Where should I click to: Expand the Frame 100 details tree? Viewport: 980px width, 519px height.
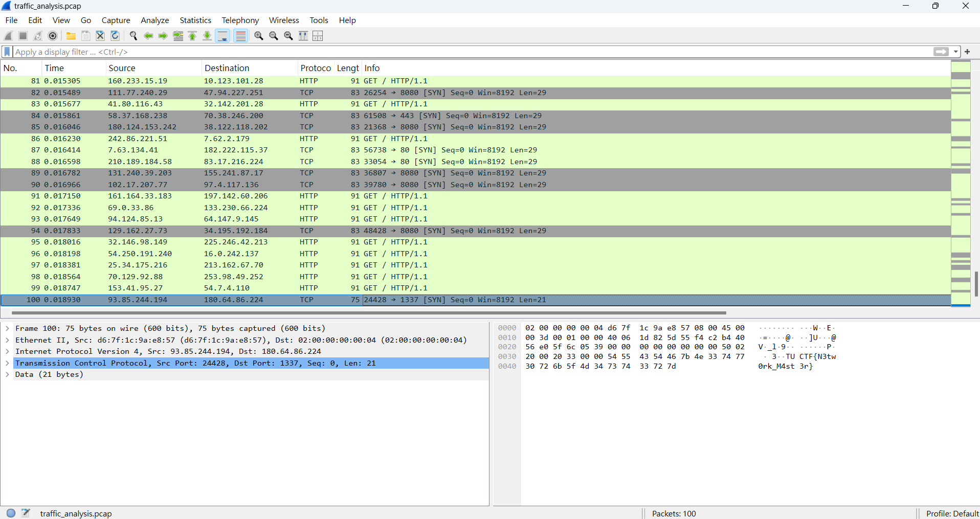pos(7,328)
